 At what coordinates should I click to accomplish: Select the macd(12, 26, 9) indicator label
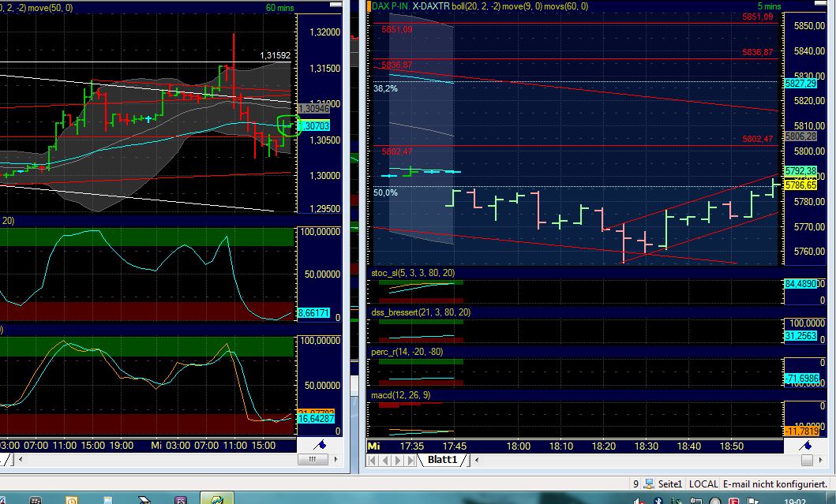[400, 395]
